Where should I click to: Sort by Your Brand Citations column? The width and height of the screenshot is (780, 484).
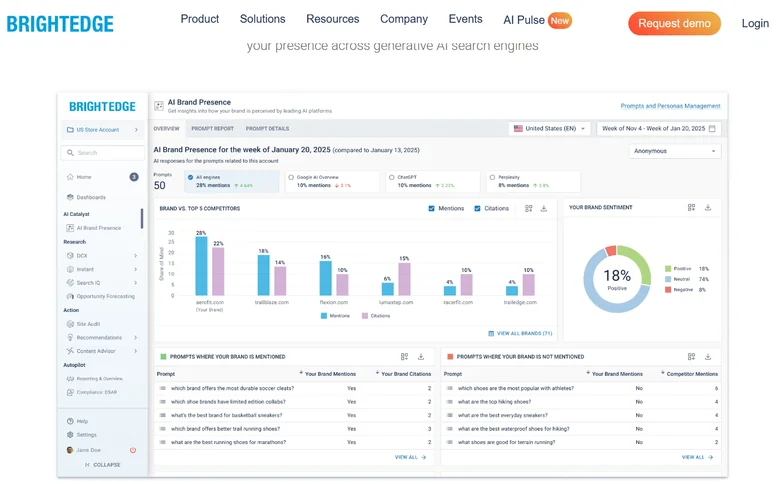click(403, 374)
